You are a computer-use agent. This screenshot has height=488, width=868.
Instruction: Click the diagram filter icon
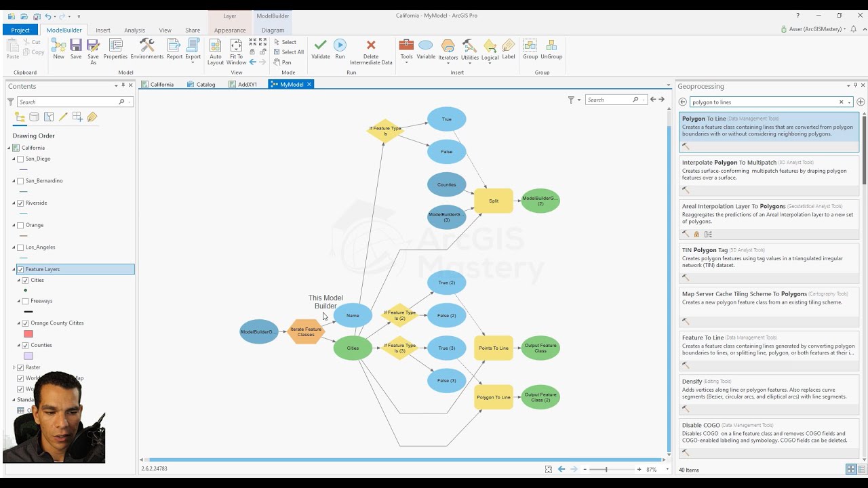click(x=571, y=100)
